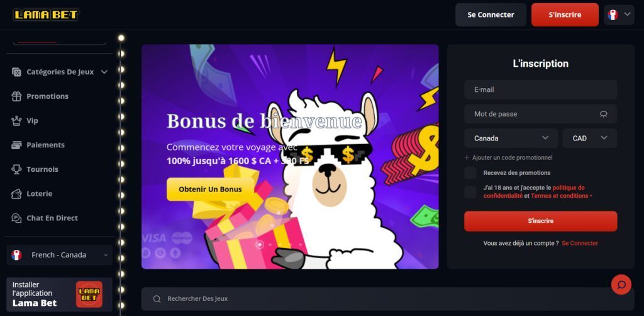This screenshot has width=644, height=316.
Task: Click the Se Connecter header button
Action: [491, 15]
